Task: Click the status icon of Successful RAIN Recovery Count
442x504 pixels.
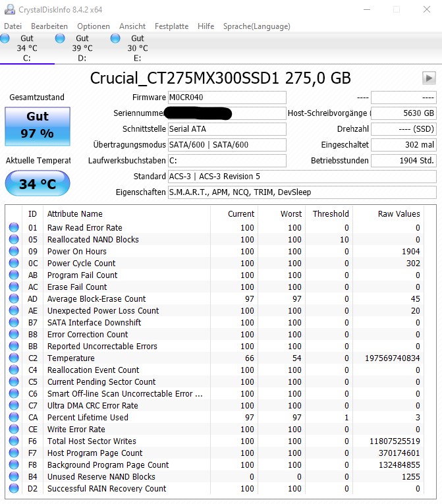Action: 14,488
